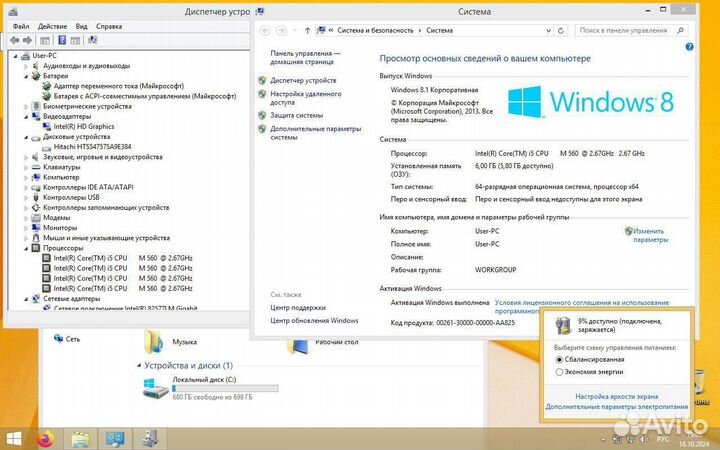Open the Справка menu
Screen dimensions: 720x450
click(109, 26)
